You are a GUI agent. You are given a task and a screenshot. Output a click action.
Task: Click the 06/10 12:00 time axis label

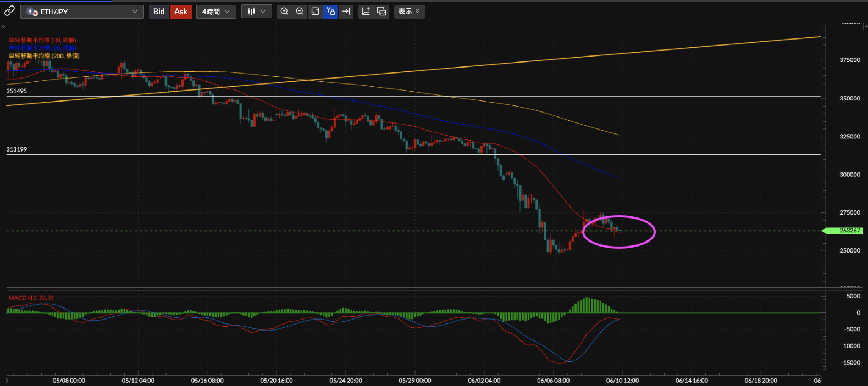[622, 381]
